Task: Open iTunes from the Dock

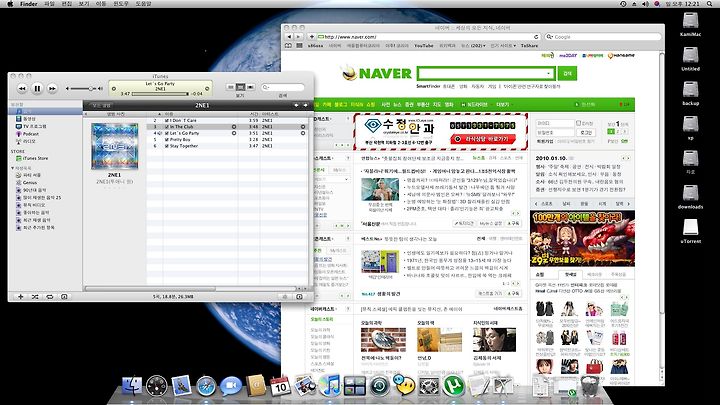Action: click(329, 385)
